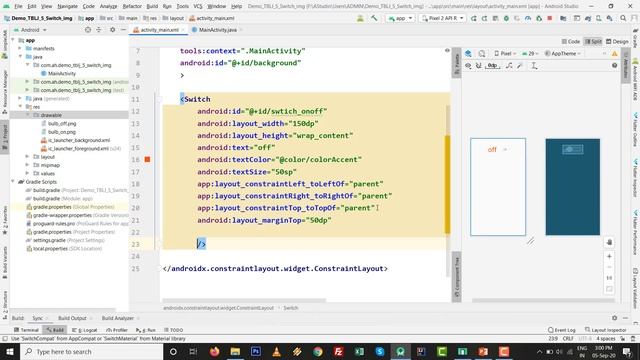Expand the manifests folder

(20, 48)
